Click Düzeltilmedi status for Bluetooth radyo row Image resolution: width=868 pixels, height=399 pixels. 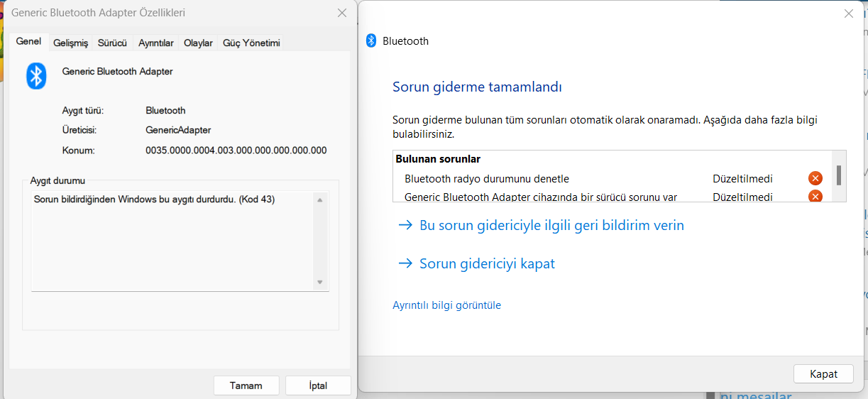(x=742, y=179)
